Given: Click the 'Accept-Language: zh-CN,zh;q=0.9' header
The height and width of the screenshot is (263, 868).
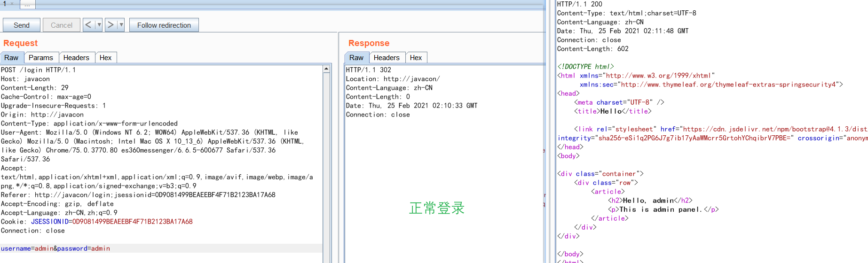Looking at the screenshot, I should pyautogui.click(x=59, y=213).
